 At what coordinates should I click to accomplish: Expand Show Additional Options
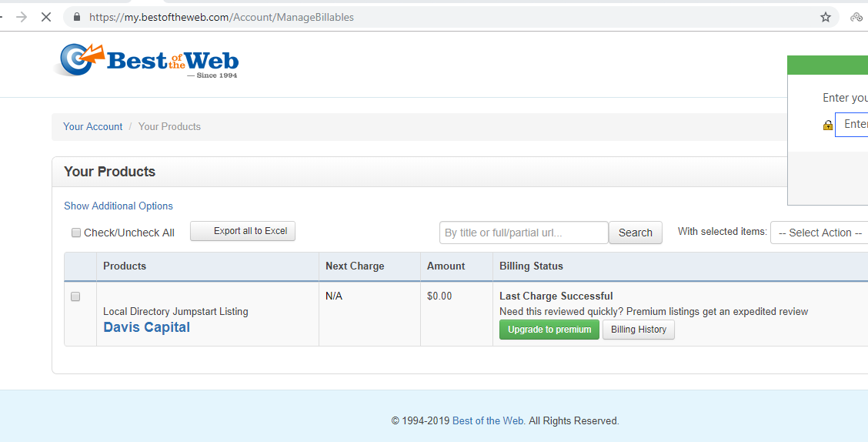[x=119, y=206]
